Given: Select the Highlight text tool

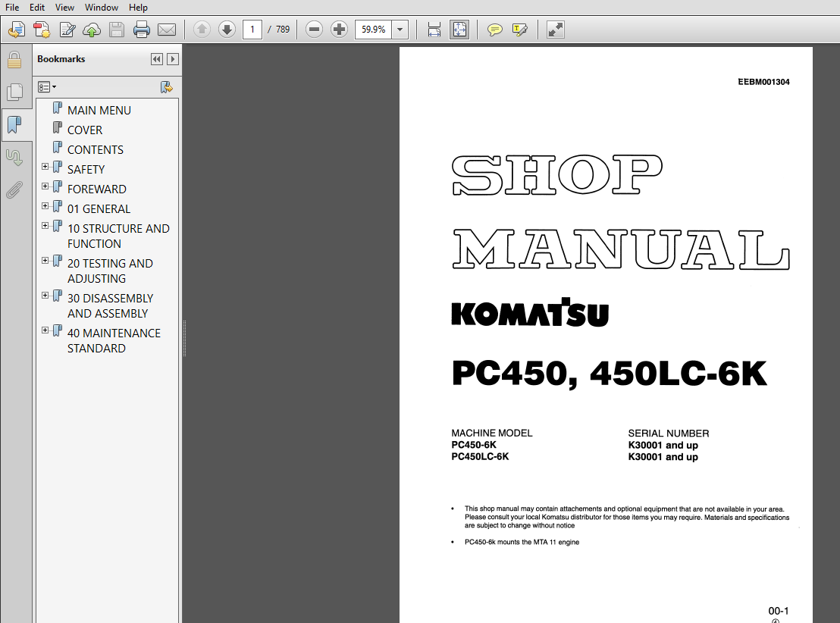Looking at the screenshot, I should click(x=519, y=30).
